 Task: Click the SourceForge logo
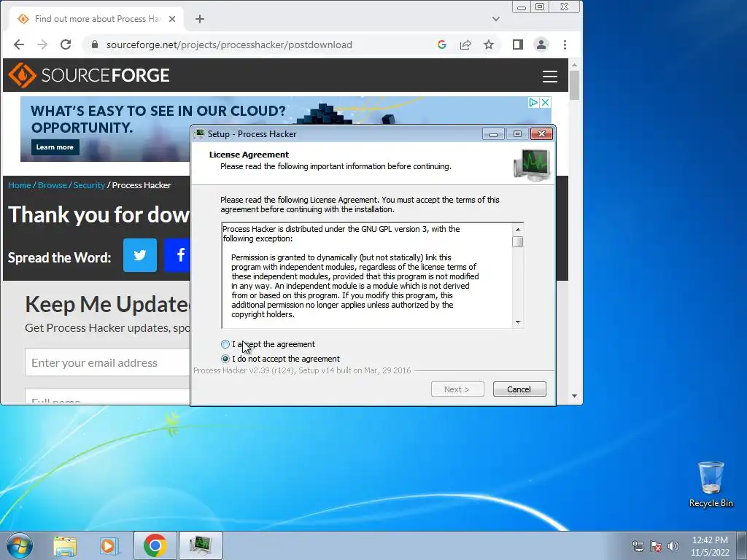click(x=89, y=75)
